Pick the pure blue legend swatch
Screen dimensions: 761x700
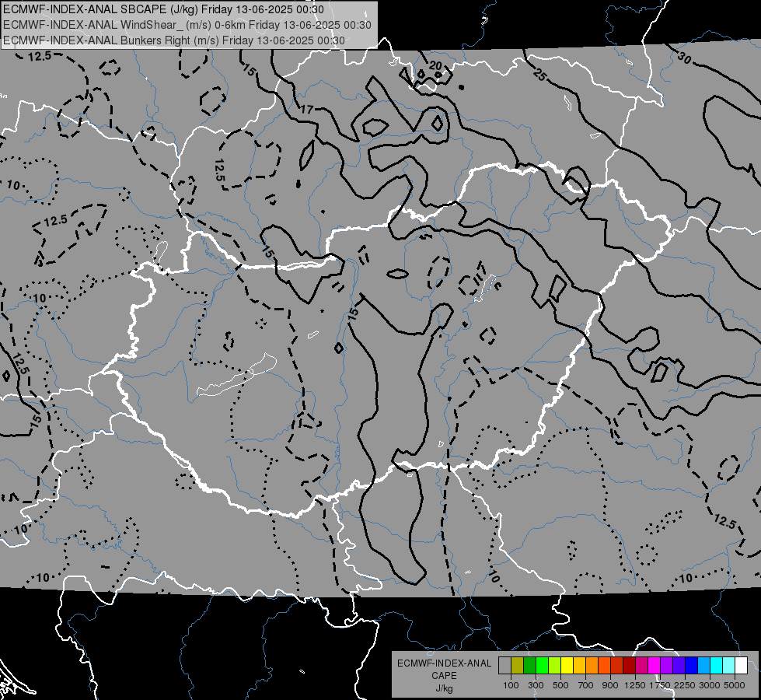pyautogui.click(x=692, y=666)
